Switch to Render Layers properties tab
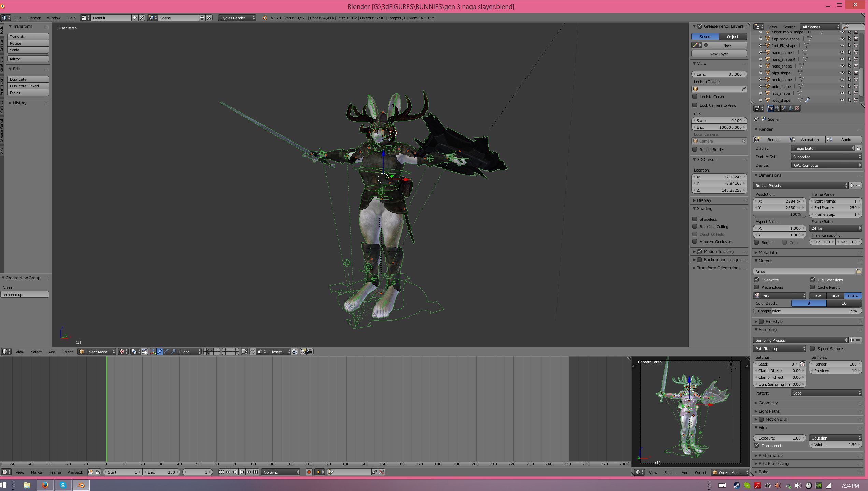868x491 pixels. tap(777, 108)
